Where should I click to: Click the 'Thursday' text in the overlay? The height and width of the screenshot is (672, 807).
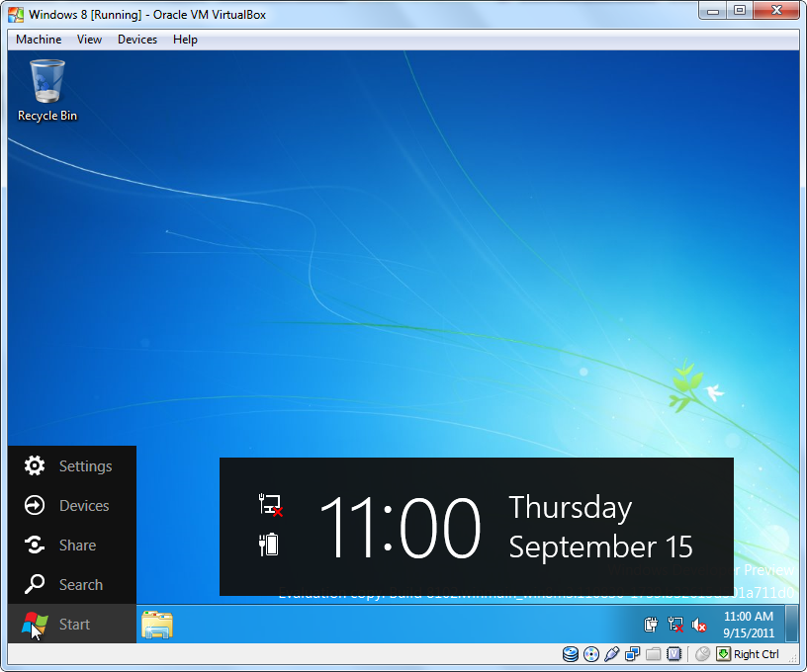coord(571,509)
